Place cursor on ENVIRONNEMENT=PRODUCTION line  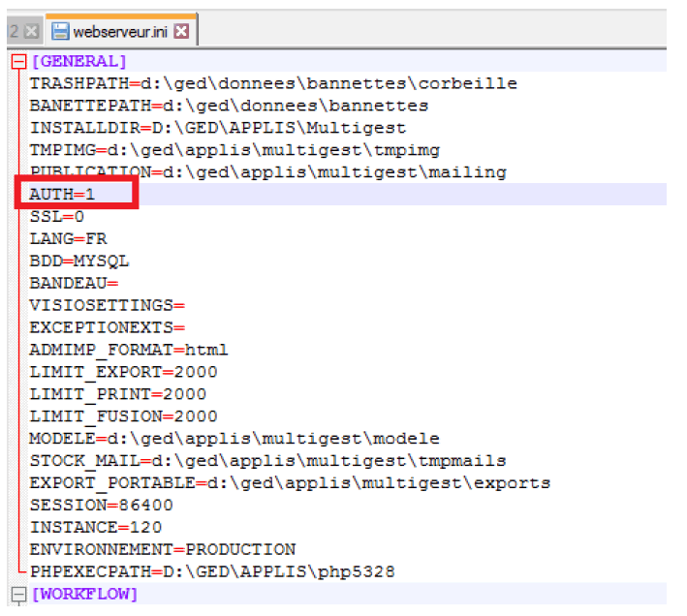(x=162, y=549)
